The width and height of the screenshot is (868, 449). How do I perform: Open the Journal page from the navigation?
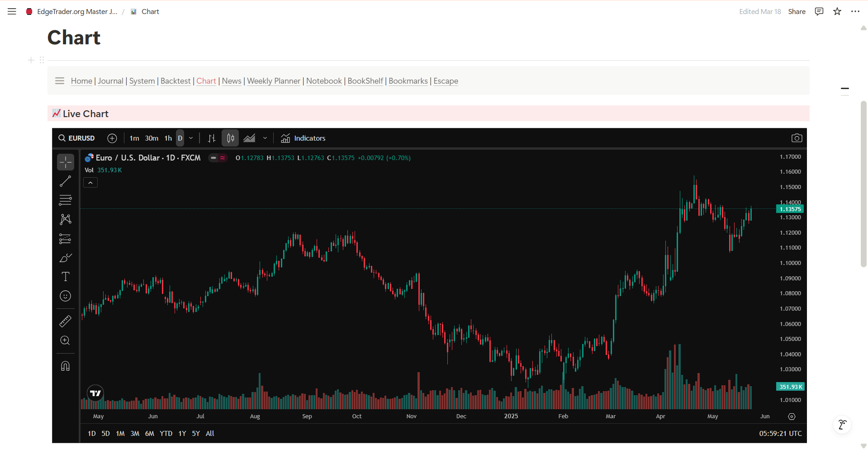[110, 81]
